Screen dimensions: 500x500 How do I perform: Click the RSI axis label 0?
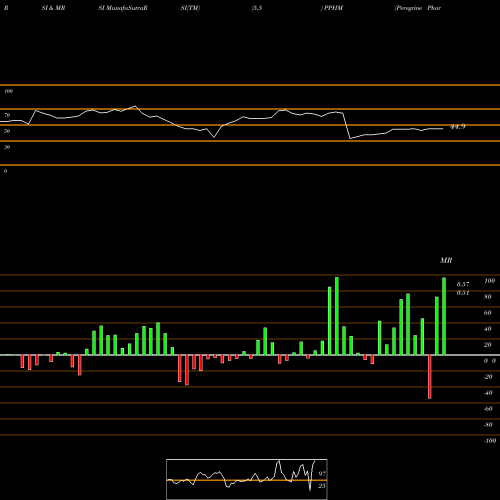5,171
